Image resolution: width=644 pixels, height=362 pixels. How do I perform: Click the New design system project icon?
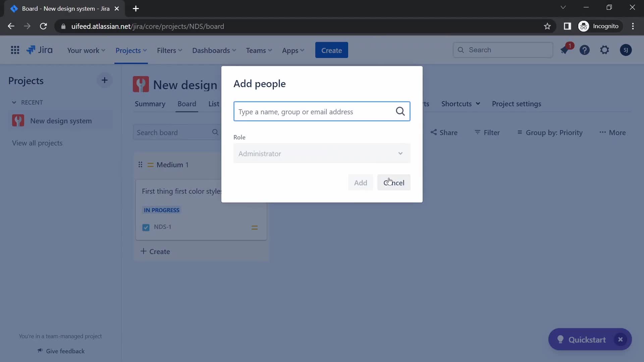[x=18, y=120]
